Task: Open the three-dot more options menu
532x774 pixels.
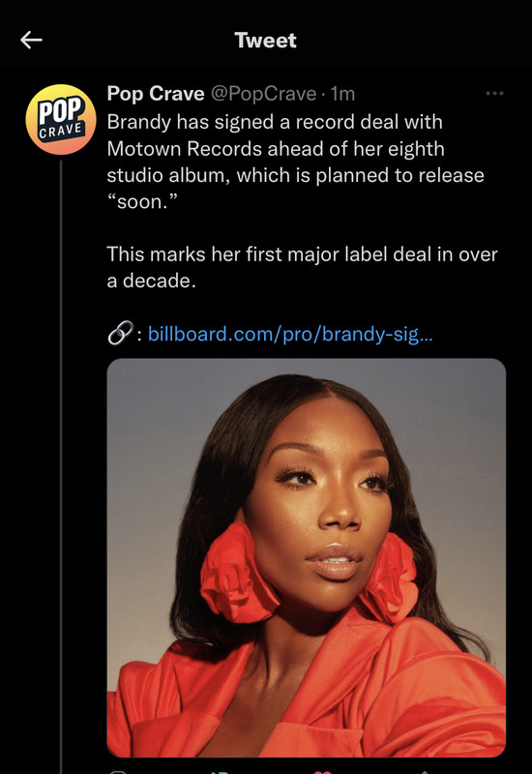Action: coord(494,93)
